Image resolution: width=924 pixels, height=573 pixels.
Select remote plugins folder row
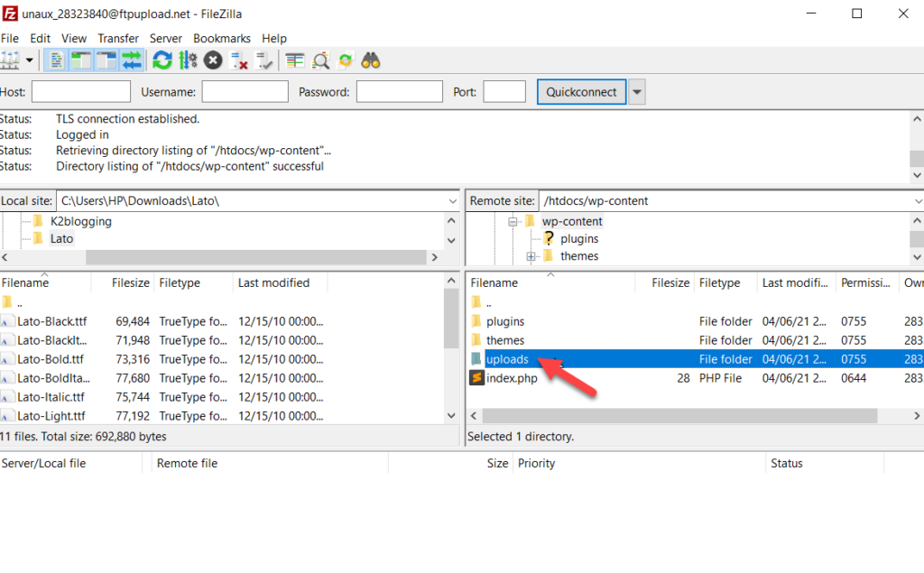coord(696,321)
